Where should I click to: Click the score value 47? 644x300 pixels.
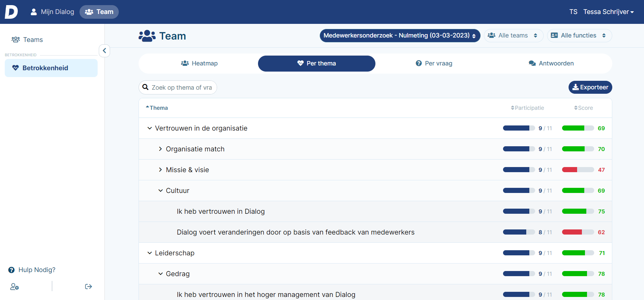pyautogui.click(x=601, y=170)
